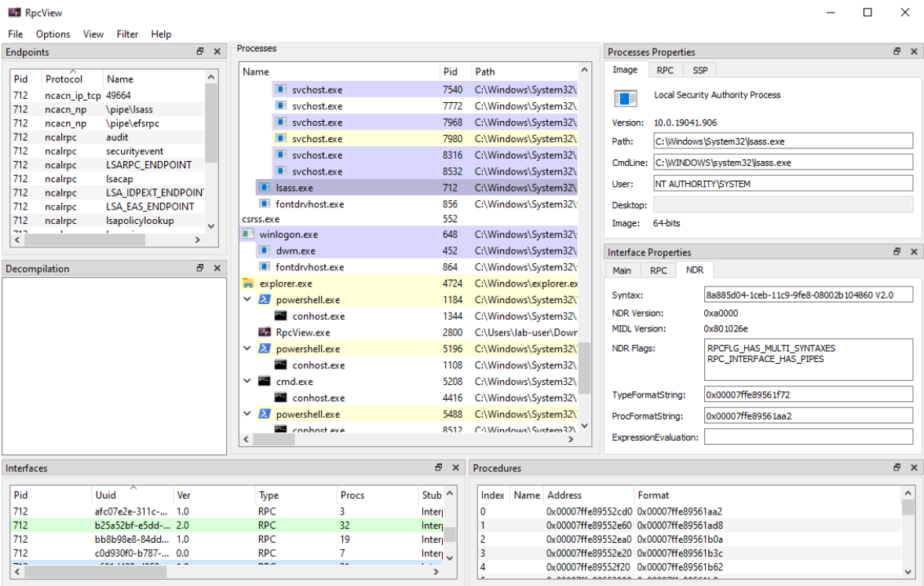
Task: Collapse the powershell.exe PID 5196 tree branch
Action: pyautogui.click(x=247, y=348)
